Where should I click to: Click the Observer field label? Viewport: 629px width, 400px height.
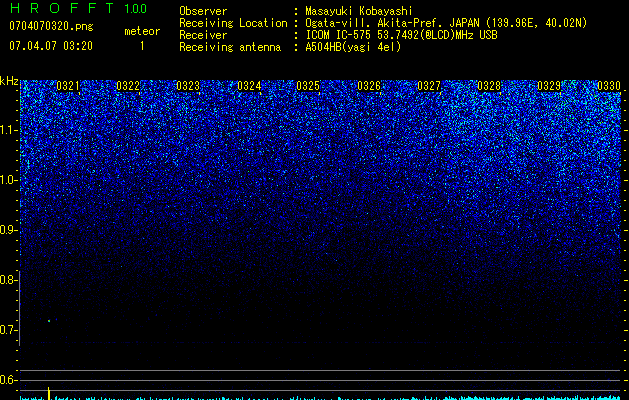click(x=203, y=11)
